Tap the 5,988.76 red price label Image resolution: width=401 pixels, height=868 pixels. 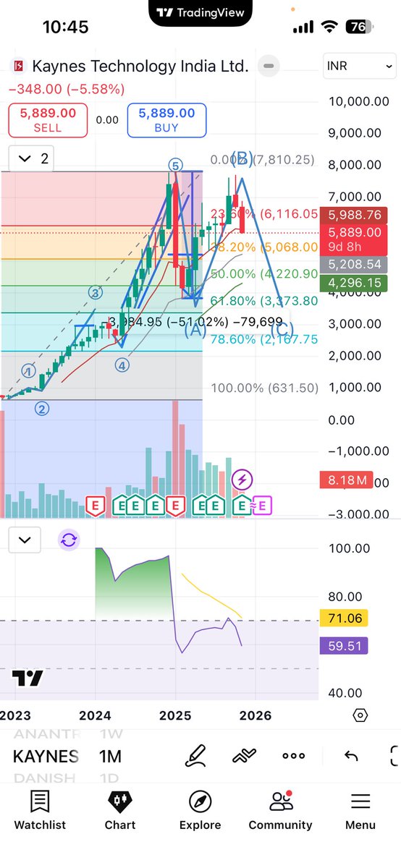click(x=355, y=215)
